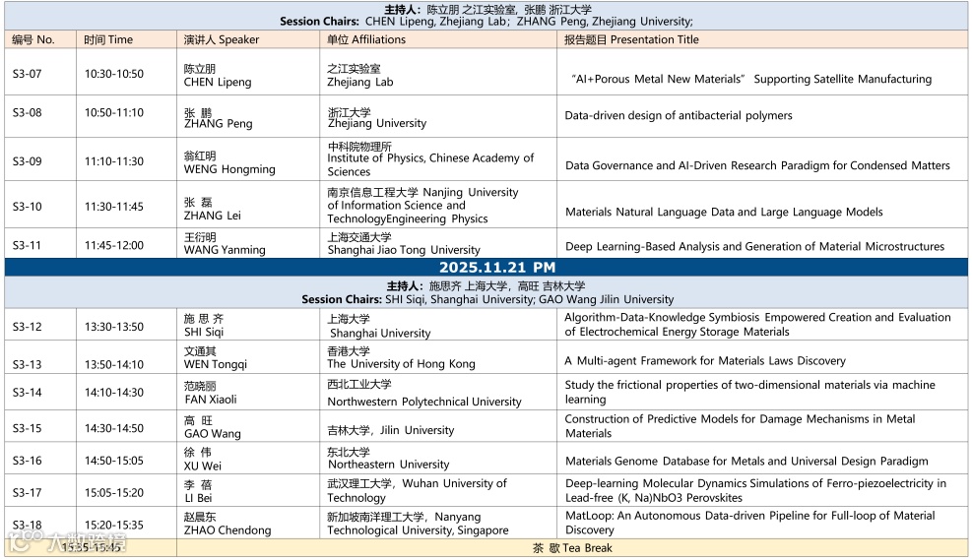
Task: Select Northeastern University affiliation
Action: point(389,459)
